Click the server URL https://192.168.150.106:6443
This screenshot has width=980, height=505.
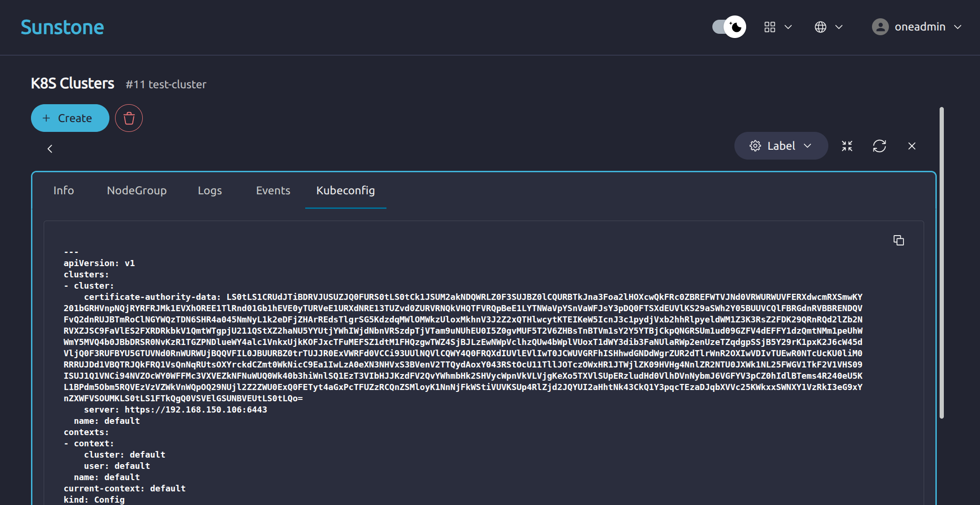pyautogui.click(x=196, y=410)
